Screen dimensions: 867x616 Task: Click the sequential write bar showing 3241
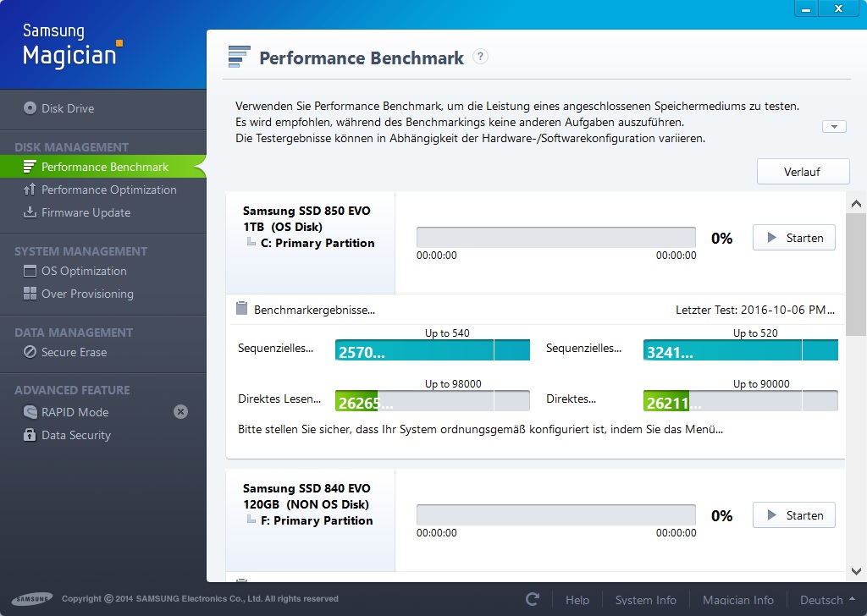click(740, 350)
